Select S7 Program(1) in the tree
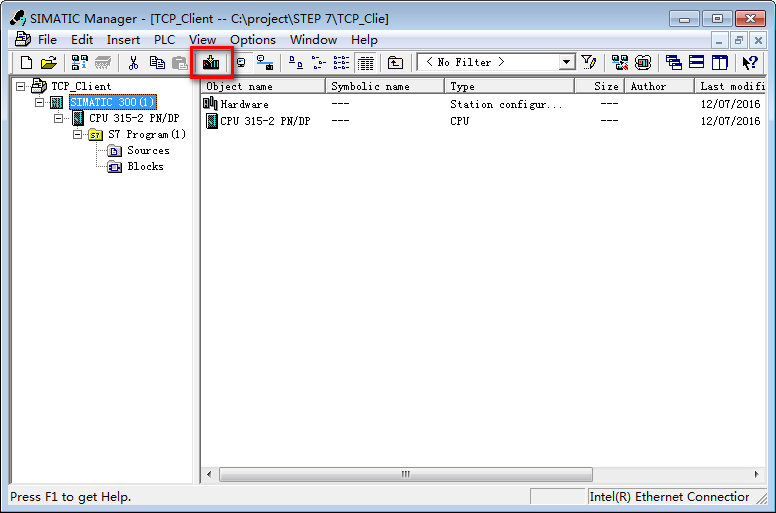 pyautogui.click(x=147, y=135)
